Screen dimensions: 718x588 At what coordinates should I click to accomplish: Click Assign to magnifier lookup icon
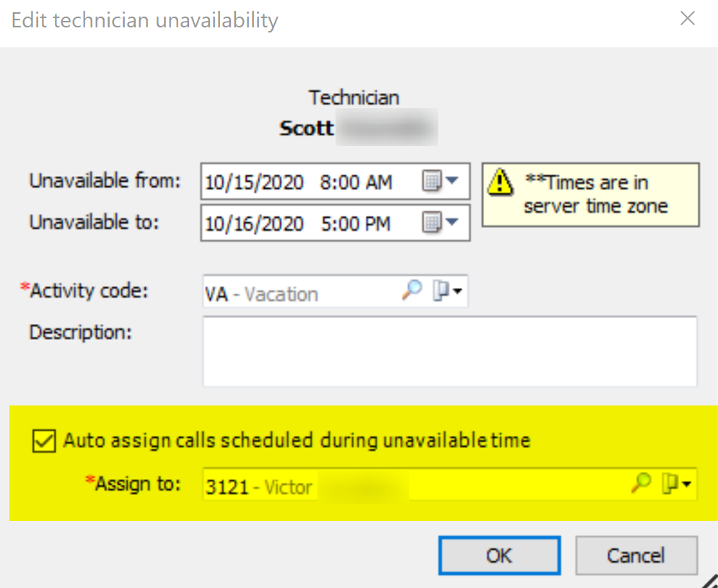641,483
